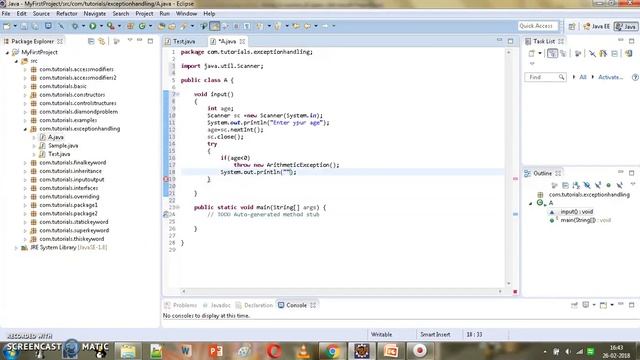Toggle Focus on Workweek in Task List
Screen dimensions: 640x360
tap(578, 53)
